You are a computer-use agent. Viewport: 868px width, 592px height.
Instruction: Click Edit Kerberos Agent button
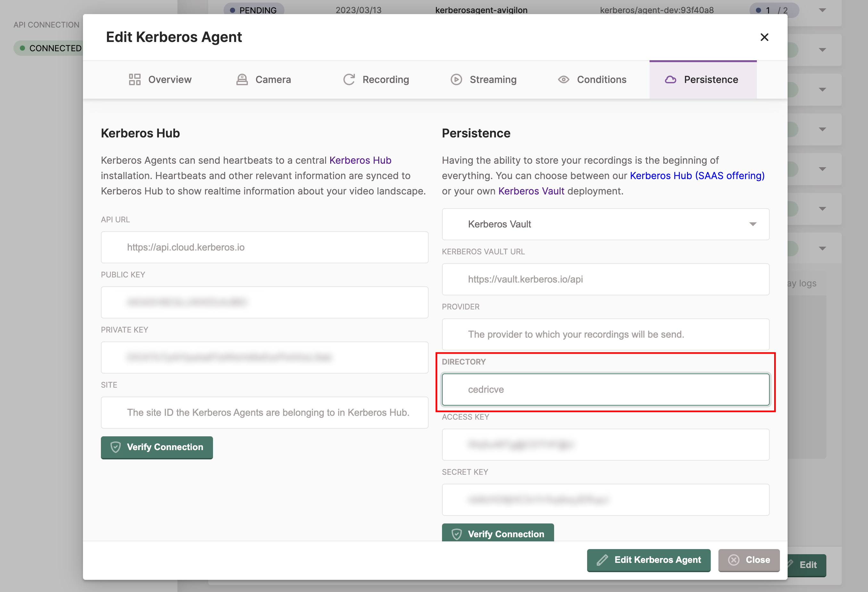pos(648,560)
